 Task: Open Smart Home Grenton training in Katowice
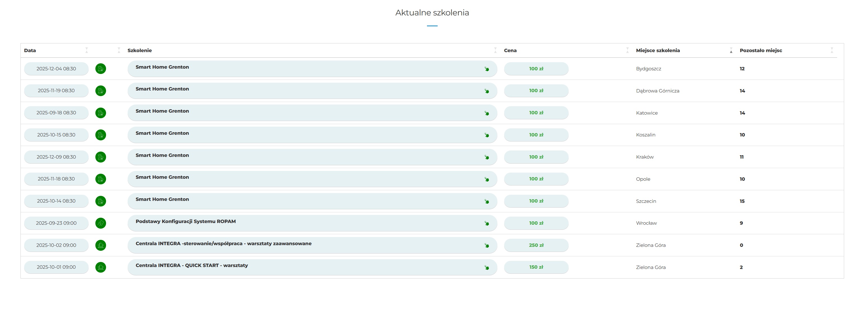tap(312, 113)
